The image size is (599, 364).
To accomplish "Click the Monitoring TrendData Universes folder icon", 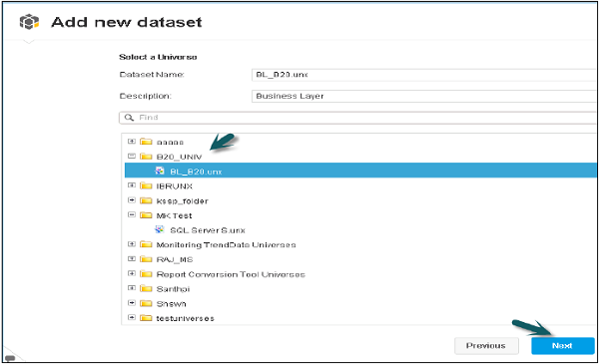I will pyautogui.click(x=146, y=244).
